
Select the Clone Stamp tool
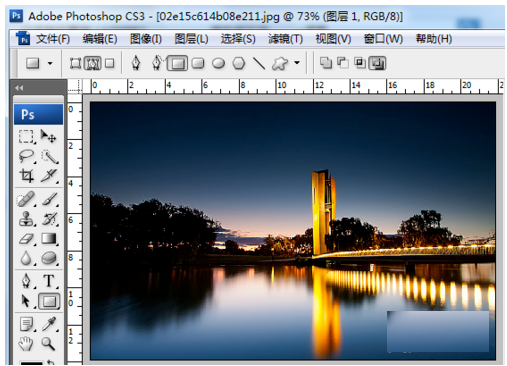[26, 219]
